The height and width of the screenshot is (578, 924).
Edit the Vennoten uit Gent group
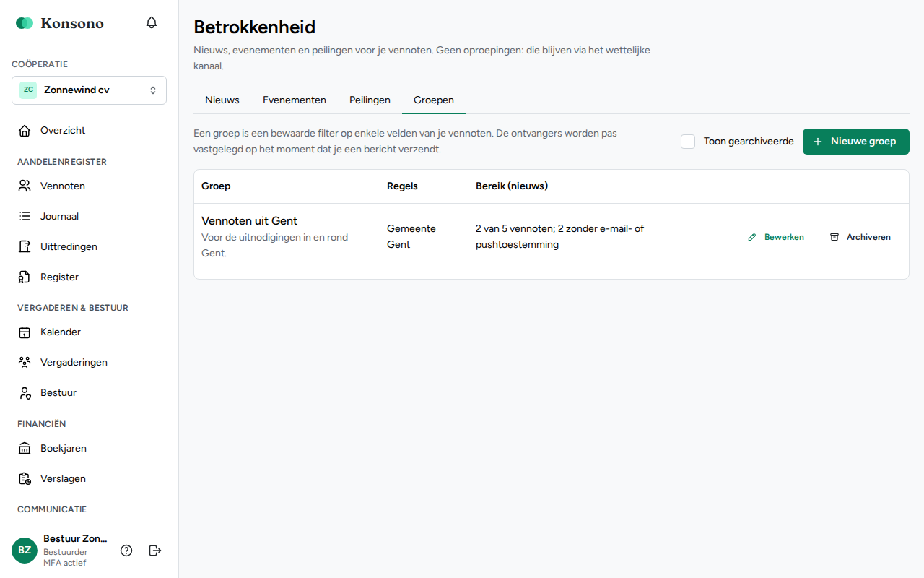pos(776,237)
